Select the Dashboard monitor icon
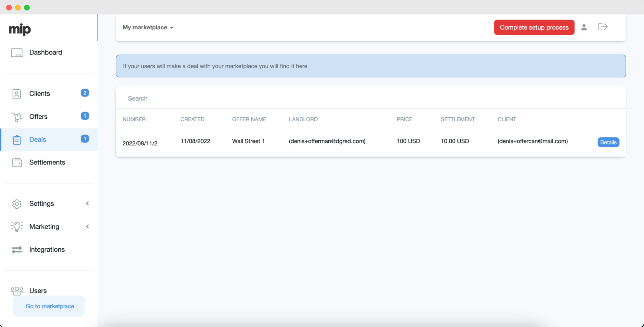 (17, 53)
